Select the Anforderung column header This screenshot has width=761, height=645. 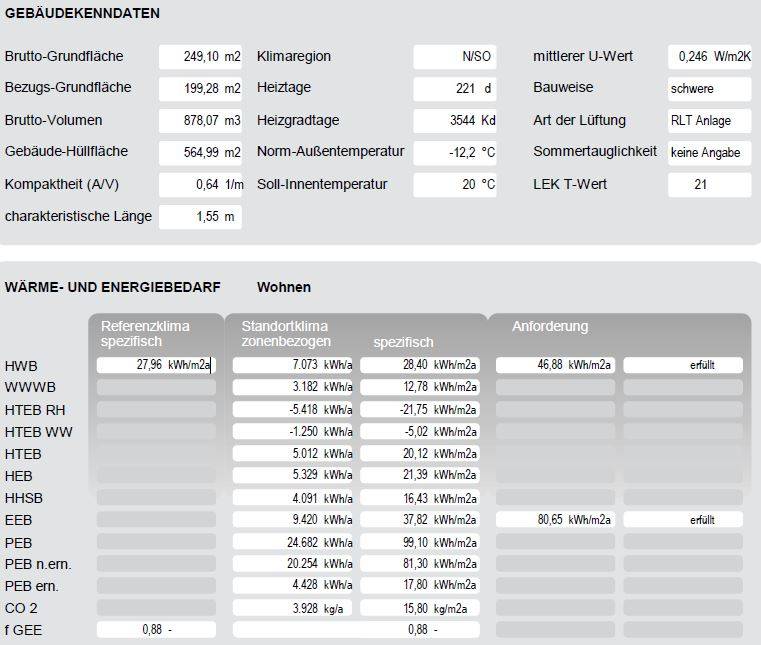pos(550,327)
